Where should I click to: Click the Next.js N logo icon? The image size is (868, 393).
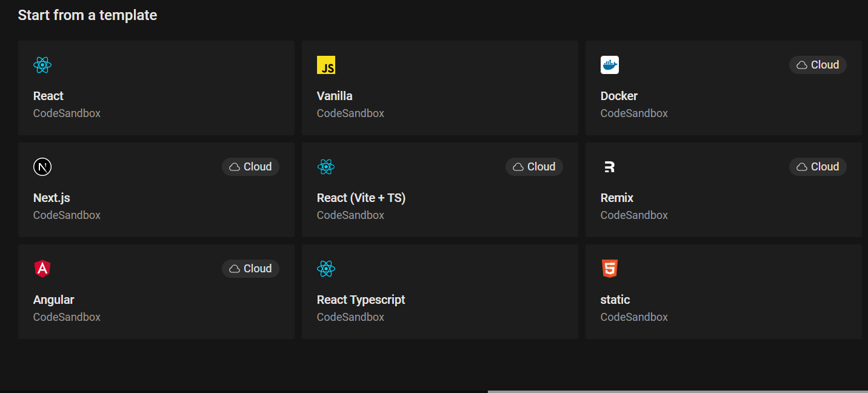click(x=42, y=167)
